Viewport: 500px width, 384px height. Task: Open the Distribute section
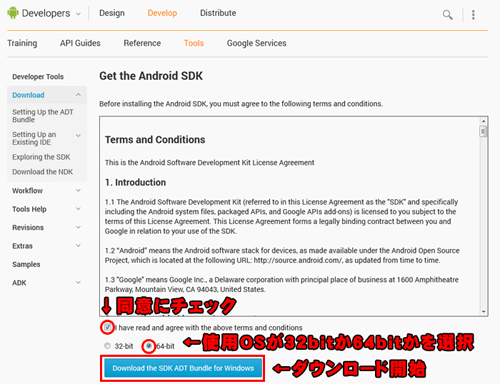click(218, 13)
